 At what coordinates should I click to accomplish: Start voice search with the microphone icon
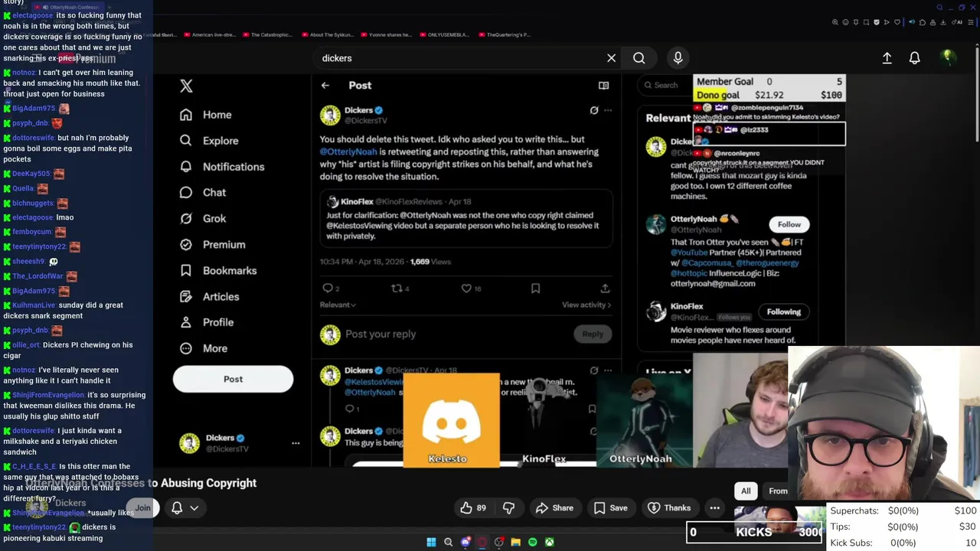coord(678,58)
